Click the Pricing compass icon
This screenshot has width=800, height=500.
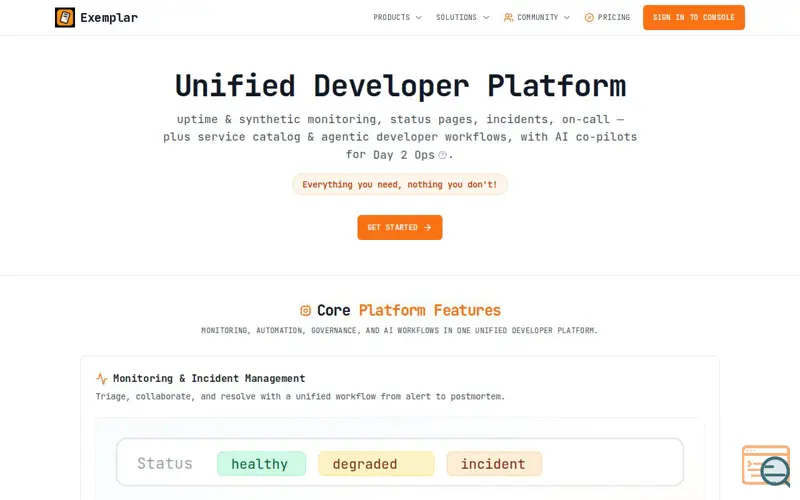click(589, 17)
